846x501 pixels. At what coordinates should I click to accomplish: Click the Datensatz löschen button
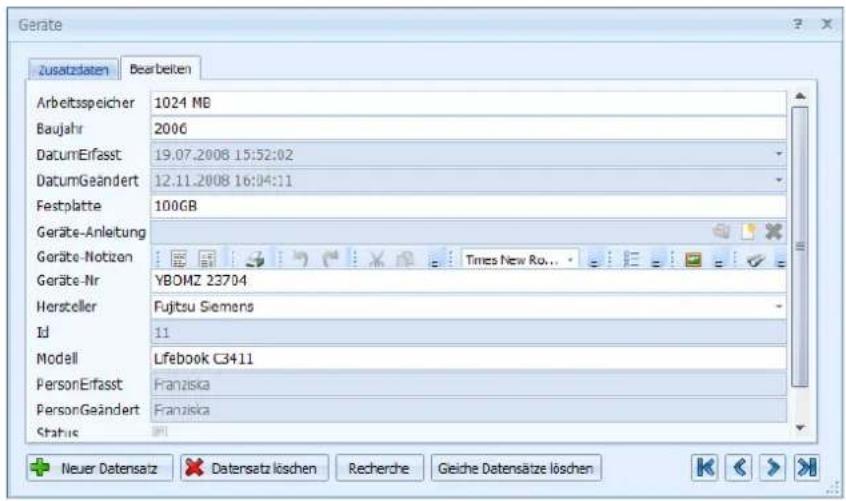[255, 468]
